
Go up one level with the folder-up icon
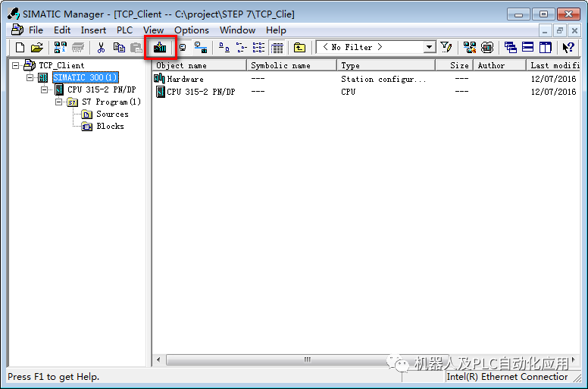tap(299, 47)
